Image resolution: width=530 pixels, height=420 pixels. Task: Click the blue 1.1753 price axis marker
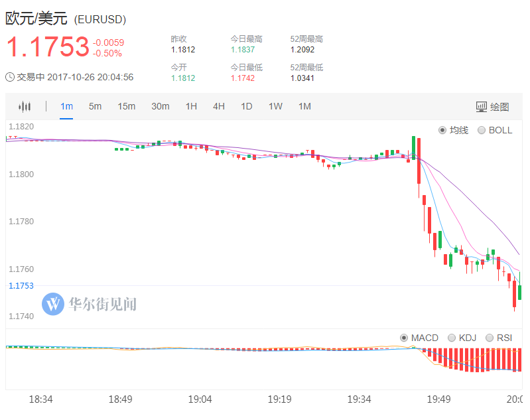tap(21, 286)
